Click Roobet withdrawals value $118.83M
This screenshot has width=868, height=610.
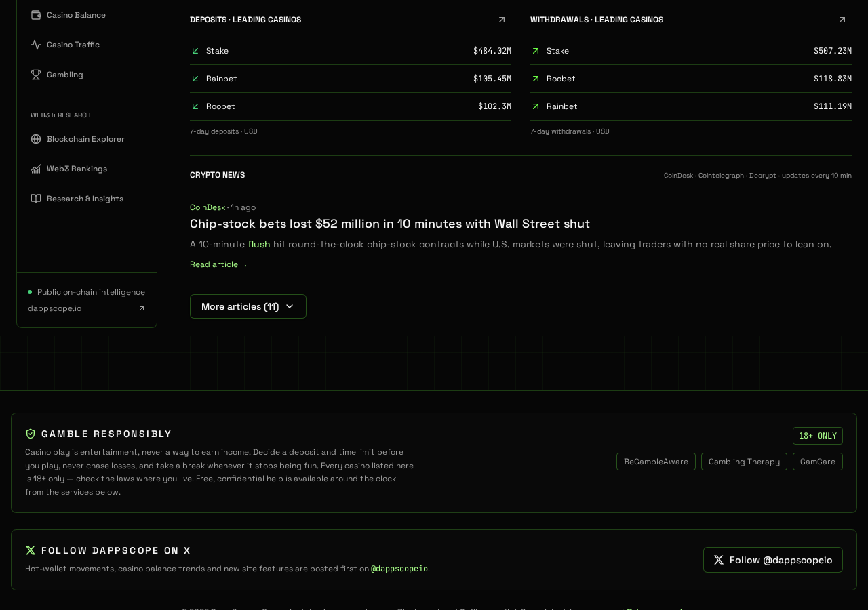(833, 79)
